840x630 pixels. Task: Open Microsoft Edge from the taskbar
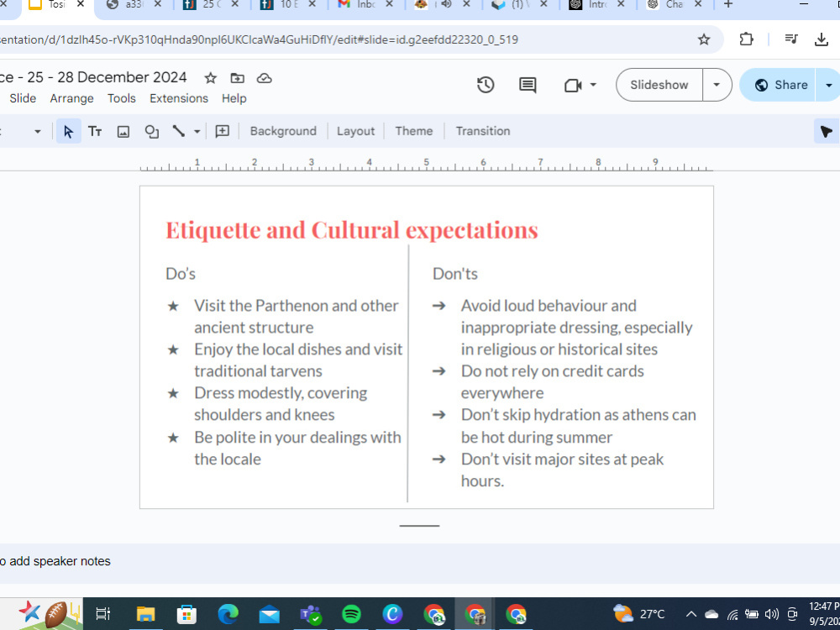[x=228, y=614]
